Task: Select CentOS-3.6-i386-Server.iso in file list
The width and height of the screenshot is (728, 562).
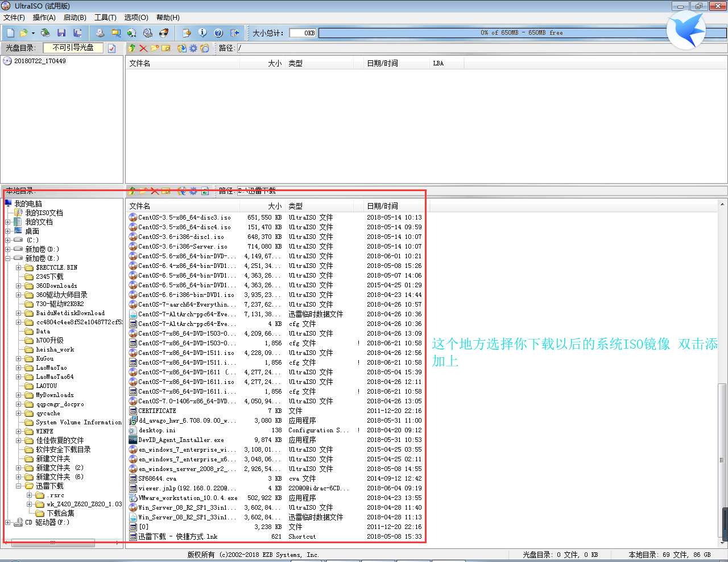Action: click(183, 246)
